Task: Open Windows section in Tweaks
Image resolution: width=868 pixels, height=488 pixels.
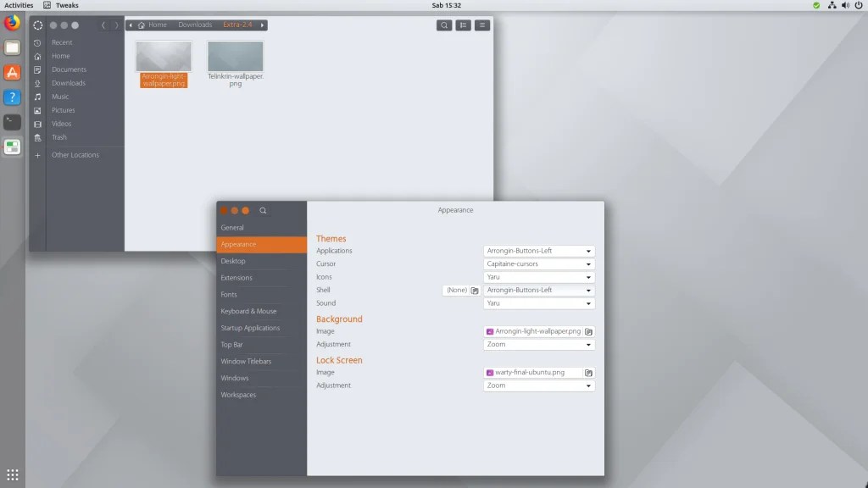Action: (261, 378)
